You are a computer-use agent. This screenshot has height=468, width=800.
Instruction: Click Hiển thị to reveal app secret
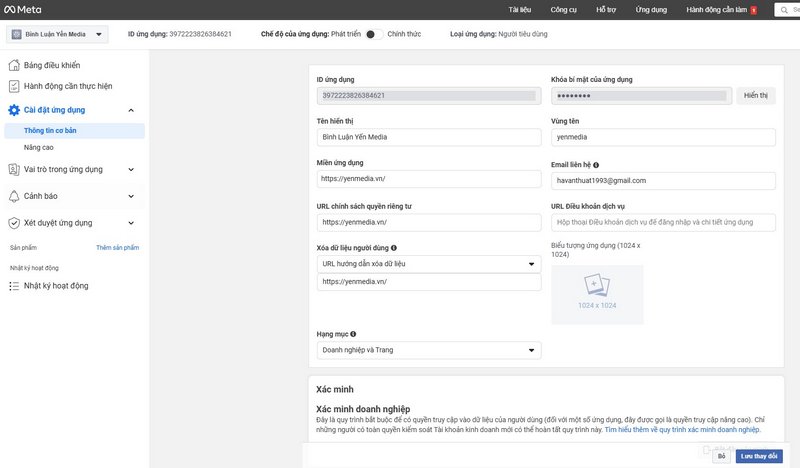pyautogui.click(x=756, y=95)
